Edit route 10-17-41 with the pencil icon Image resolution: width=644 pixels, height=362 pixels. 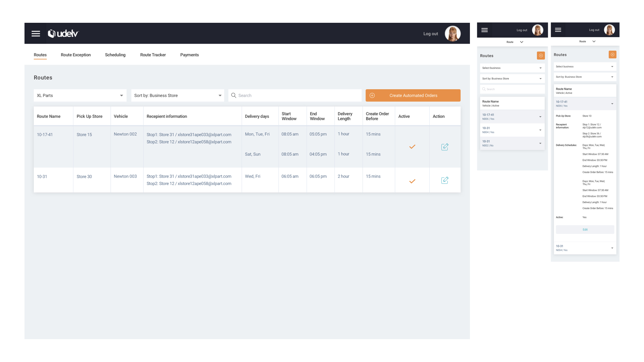(445, 147)
